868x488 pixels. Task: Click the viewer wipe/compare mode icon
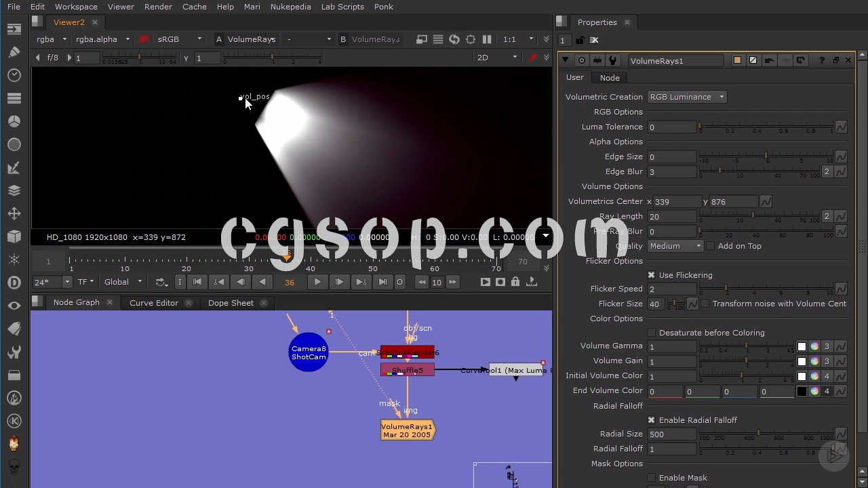click(x=422, y=39)
